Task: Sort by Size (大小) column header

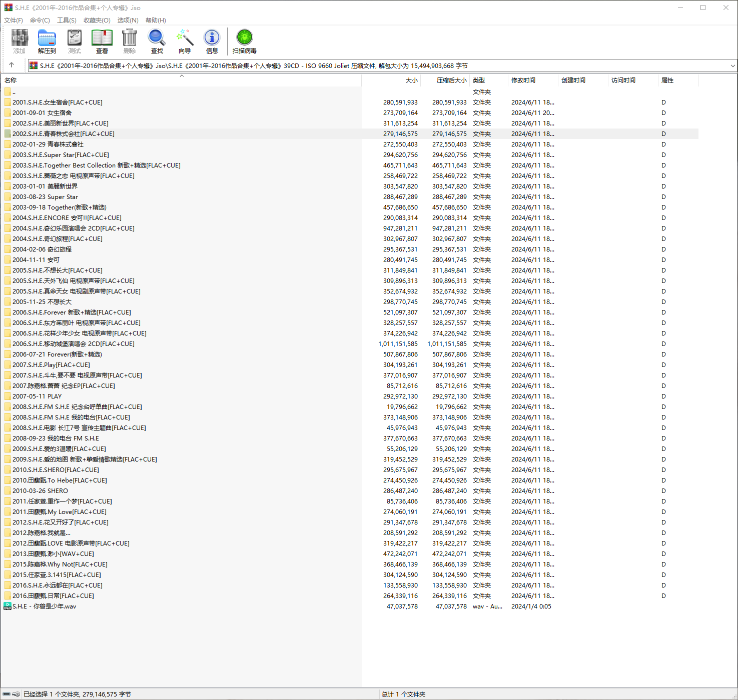Action: click(391, 80)
